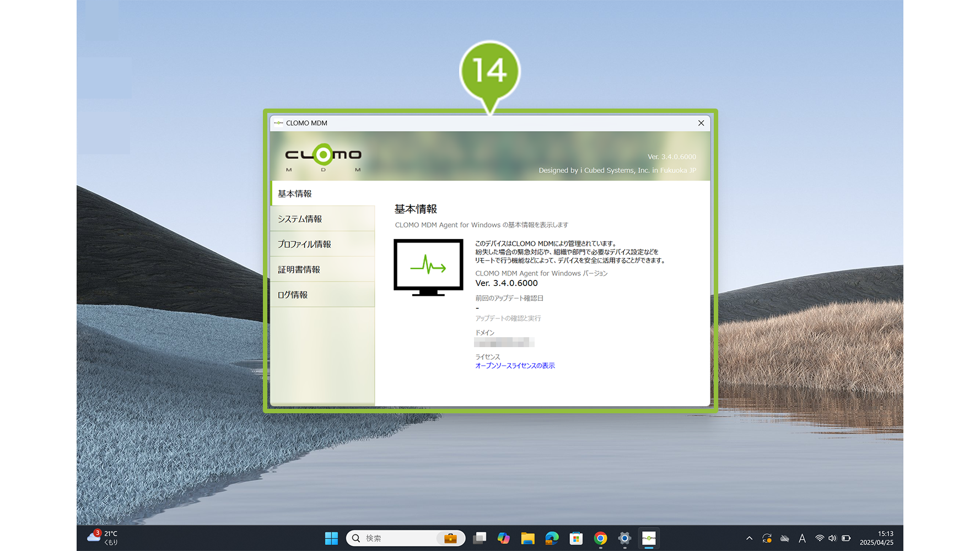Click the オープンソースライセンスの表示 link
The image size is (980, 551).
coord(515,366)
